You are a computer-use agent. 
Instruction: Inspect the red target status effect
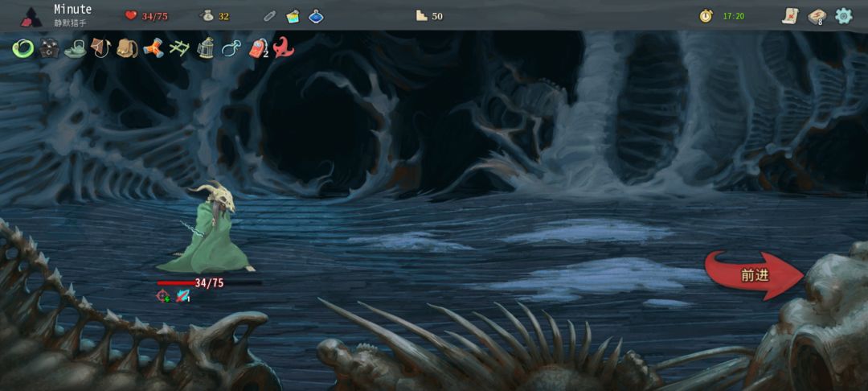point(162,296)
